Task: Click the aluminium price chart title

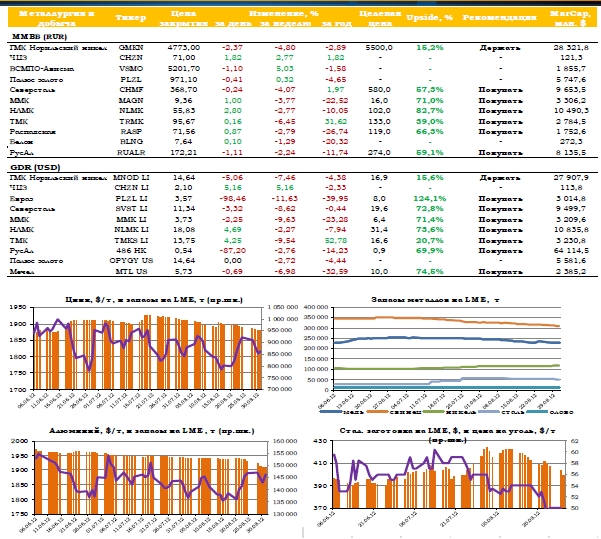Action: [151, 431]
